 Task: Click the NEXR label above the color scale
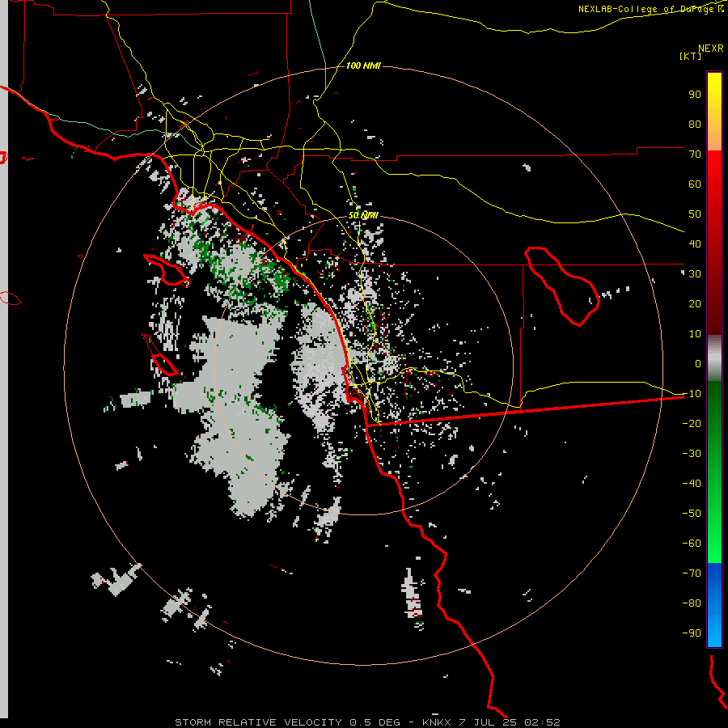tap(711, 49)
